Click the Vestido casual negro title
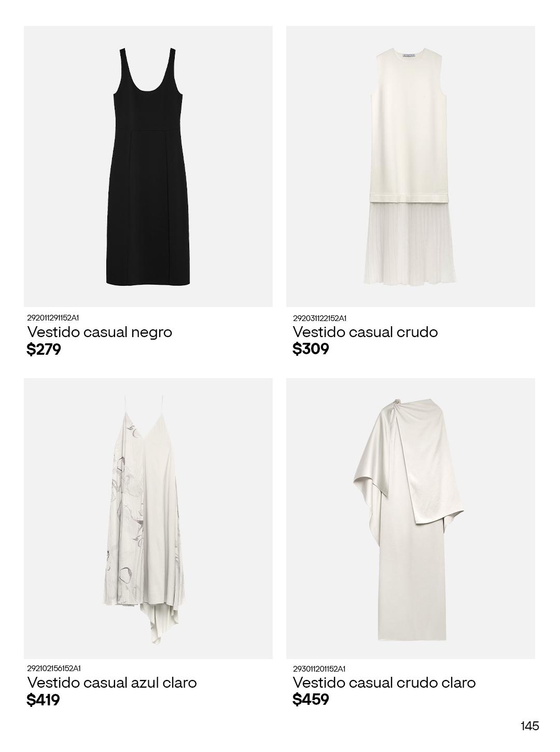Screen dimensions: 560x752 coord(100,332)
